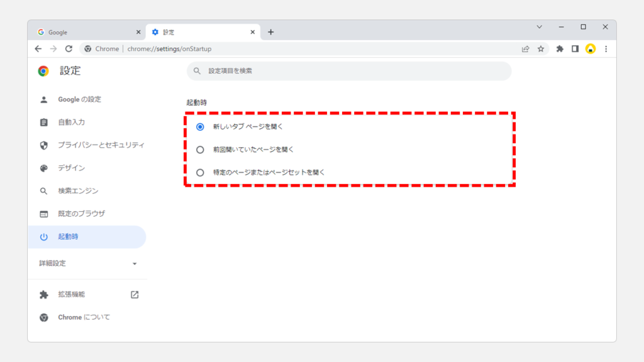The height and width of the screenshot is (362, 644).
Task: Open the tab search dropdown chevron
Action: 539,27
